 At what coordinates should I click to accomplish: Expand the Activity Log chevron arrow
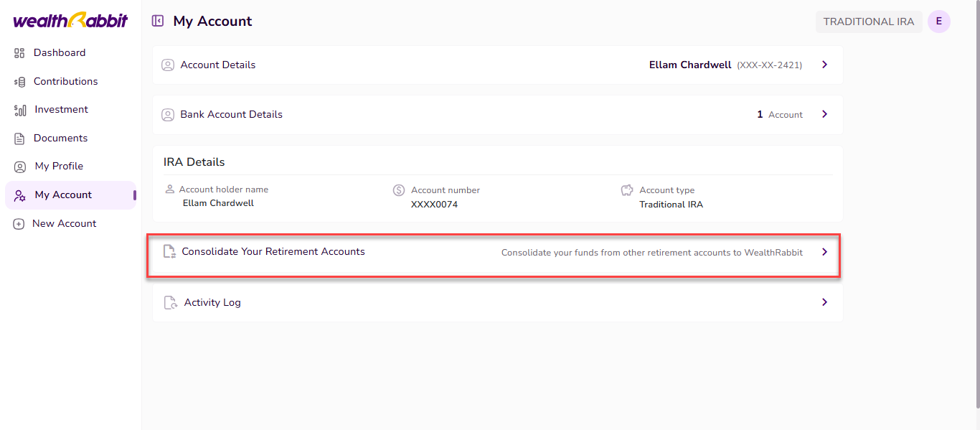pos(824,302)
